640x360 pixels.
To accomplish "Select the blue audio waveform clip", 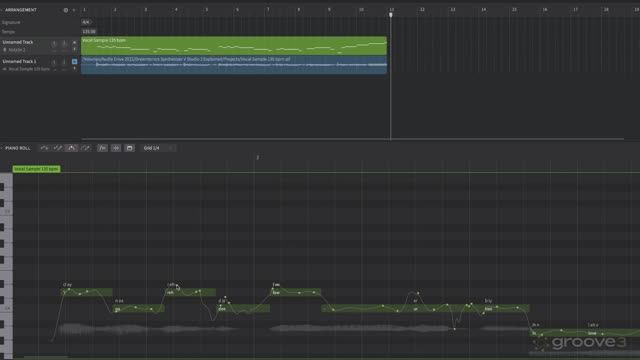I will 234,65.
